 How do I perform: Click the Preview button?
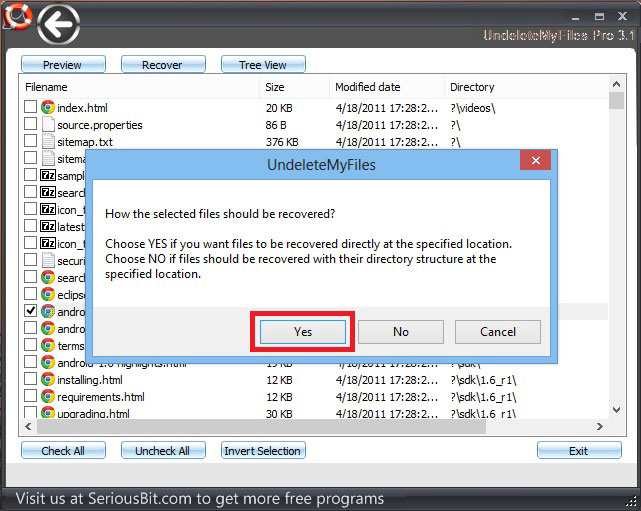pos(63,65)
